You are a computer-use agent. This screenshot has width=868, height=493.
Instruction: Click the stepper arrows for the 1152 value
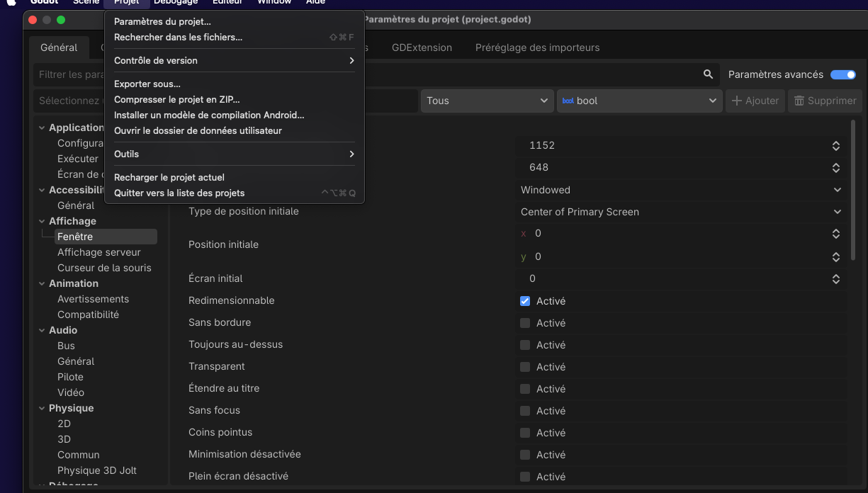836,146
